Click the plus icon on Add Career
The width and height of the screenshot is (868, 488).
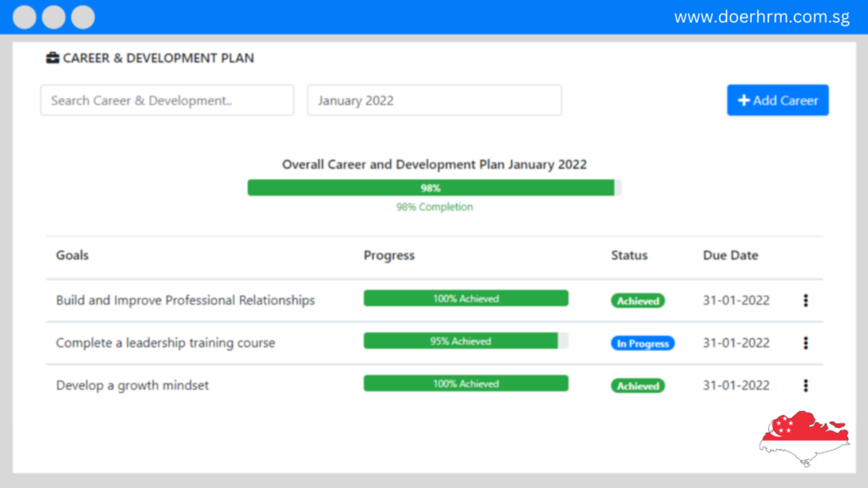[743, 101]
